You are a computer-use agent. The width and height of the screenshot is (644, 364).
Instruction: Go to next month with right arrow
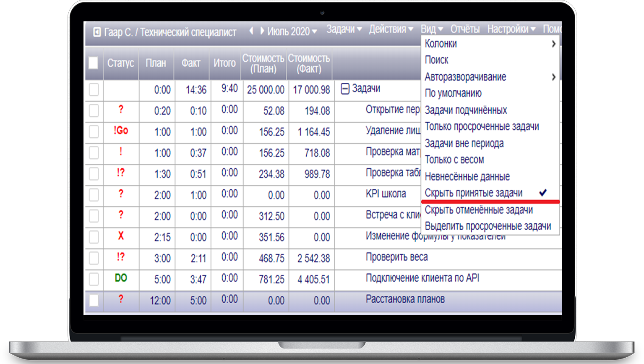(x=262, y=31)
